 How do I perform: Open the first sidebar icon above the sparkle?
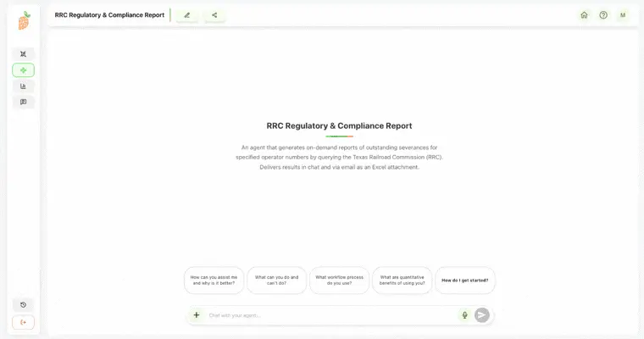tap(24, 54)
